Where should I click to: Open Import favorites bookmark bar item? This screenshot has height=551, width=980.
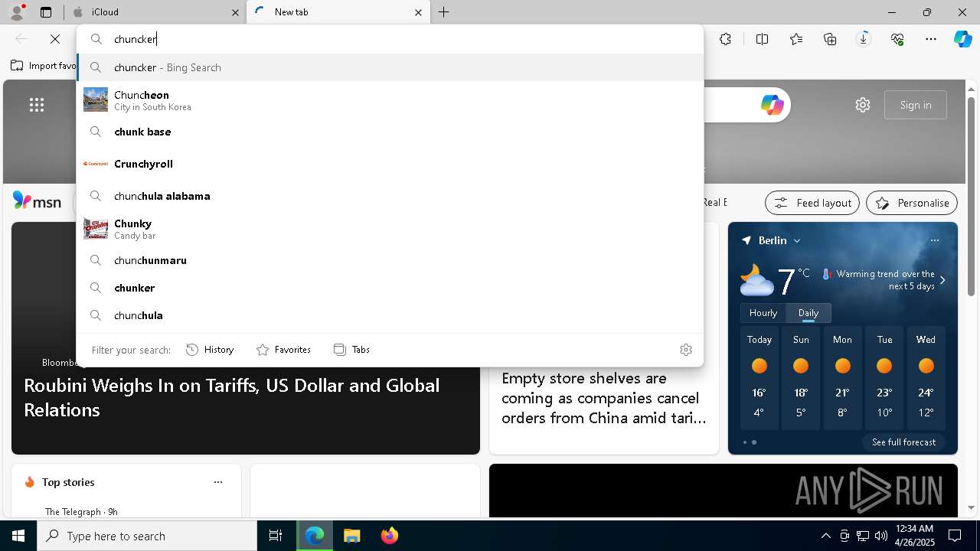(x=43, y=66)
